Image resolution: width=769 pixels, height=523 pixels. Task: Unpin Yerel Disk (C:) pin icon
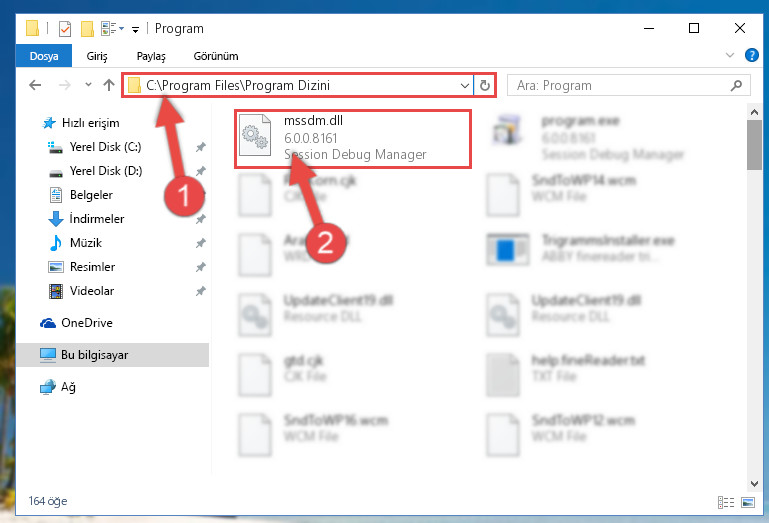point(201,147)
